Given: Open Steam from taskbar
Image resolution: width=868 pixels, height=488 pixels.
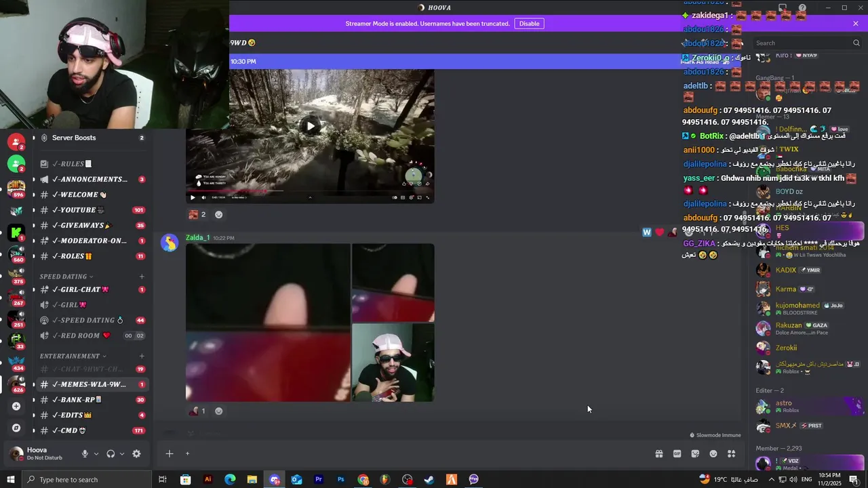Looking at the screenshot, I should [429, 480].
